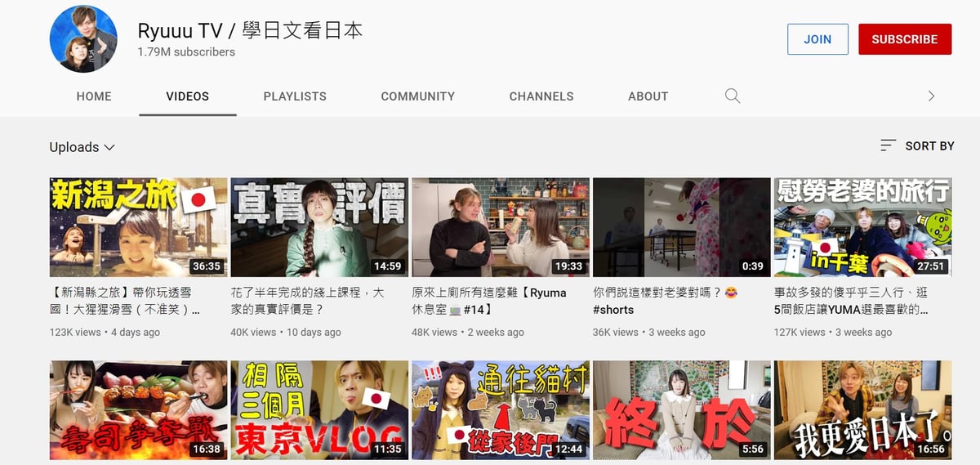Select the Channels tab
This screenshot has width=980, height=465.
click(x=541, y=96)
